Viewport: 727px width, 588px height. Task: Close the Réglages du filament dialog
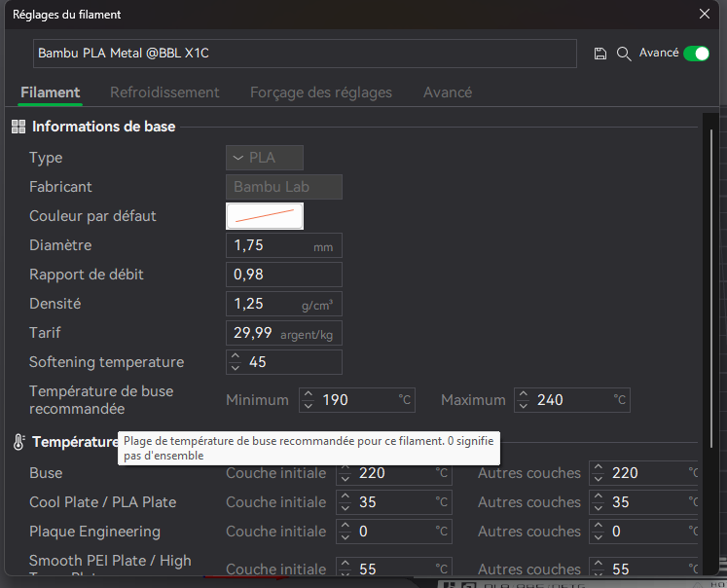[x=705, y=14]
